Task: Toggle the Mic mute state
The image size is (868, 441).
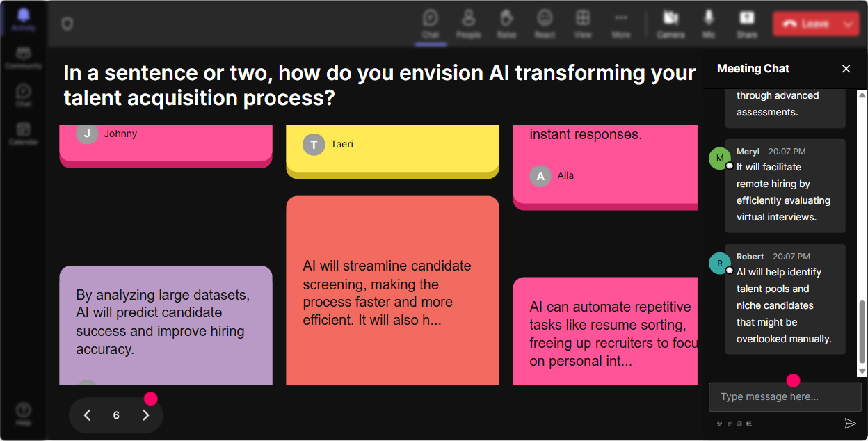Action: coord(709,24)
